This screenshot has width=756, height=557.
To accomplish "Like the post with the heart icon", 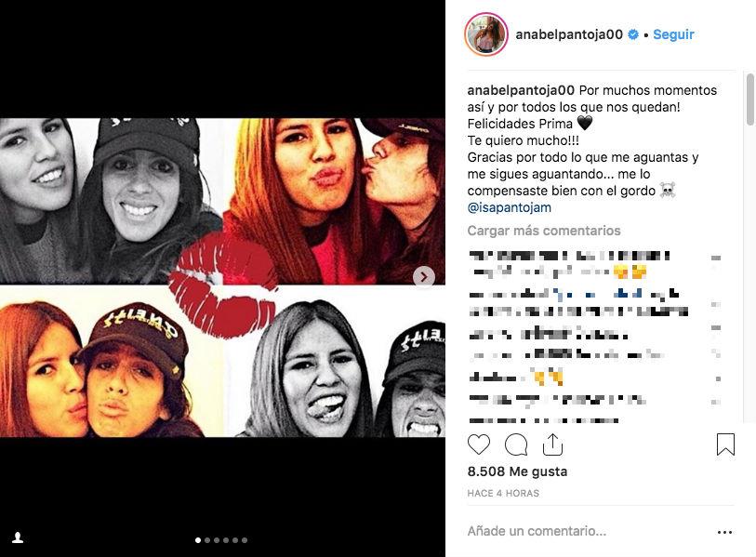I will tap(478, 444).
